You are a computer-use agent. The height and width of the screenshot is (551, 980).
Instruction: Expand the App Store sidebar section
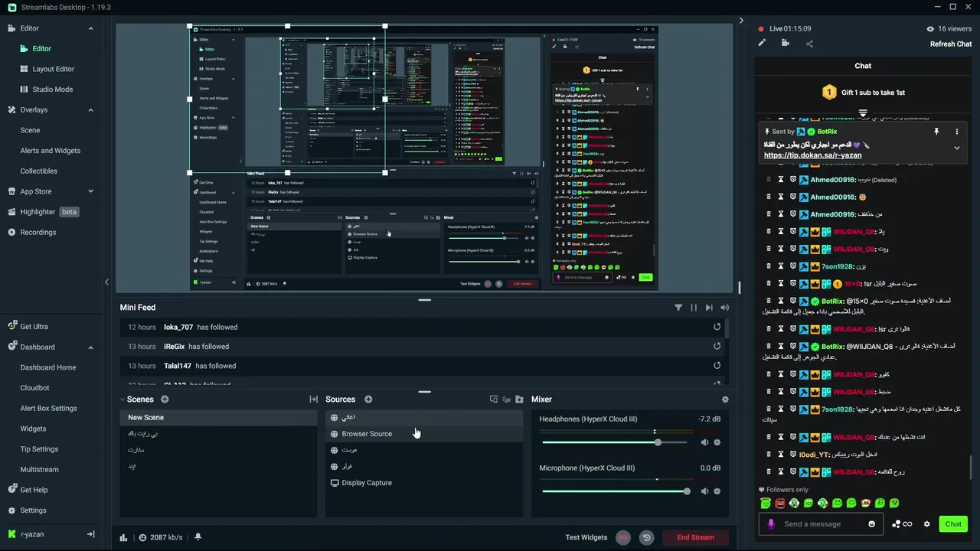(x=90, y=191)
